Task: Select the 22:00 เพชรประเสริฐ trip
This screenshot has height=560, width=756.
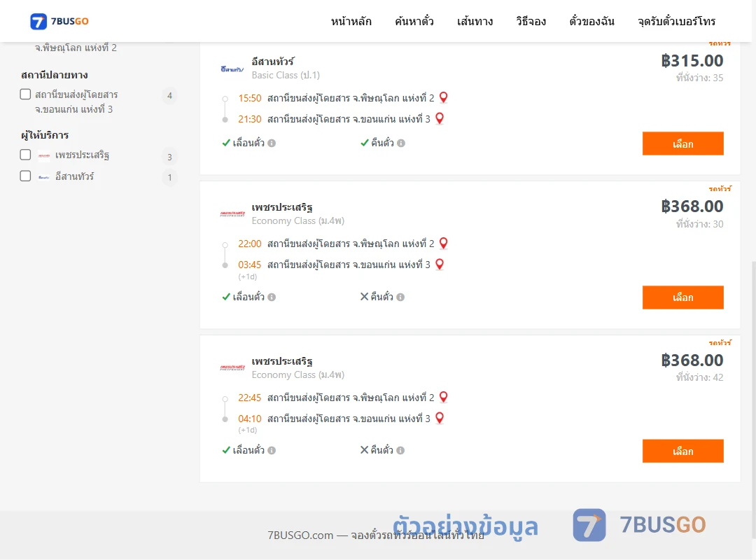Action: pos(682,297)
